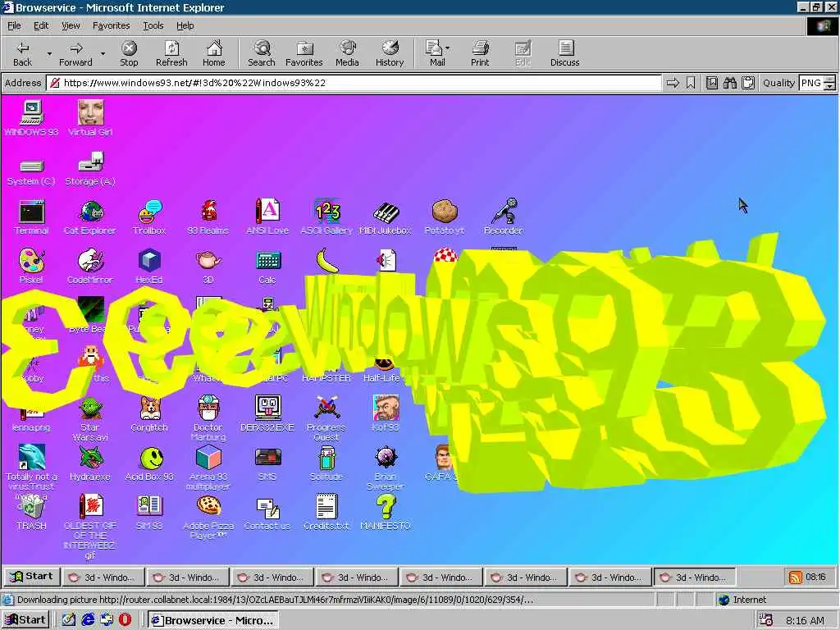Open the CodeMirror icon
Viewport: 840px width, 630px height.
point(90,267)
